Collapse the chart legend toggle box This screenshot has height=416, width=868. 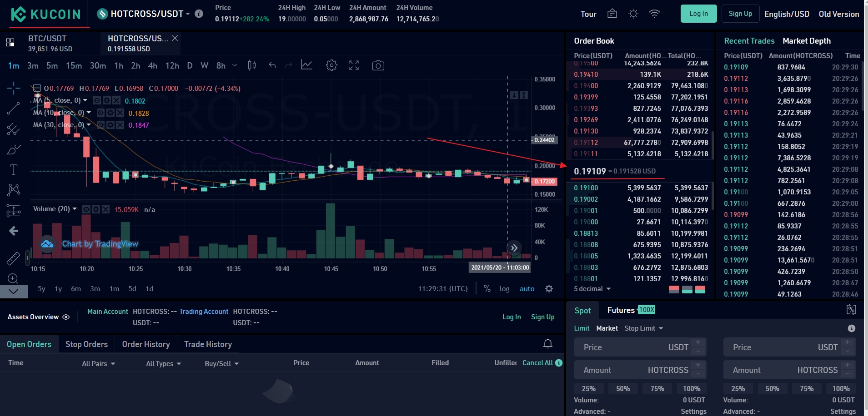(37, 88)
